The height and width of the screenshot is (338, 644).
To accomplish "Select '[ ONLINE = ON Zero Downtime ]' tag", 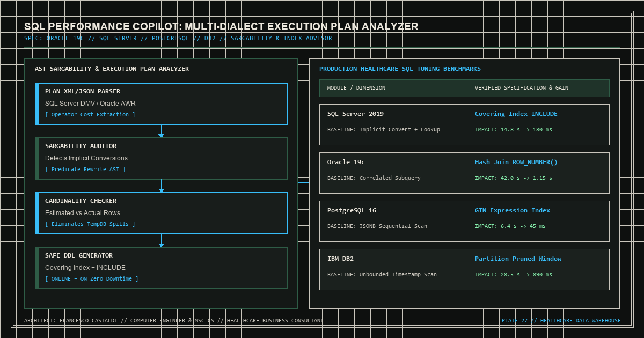I will pyautogui.click(x=92, y=278).
